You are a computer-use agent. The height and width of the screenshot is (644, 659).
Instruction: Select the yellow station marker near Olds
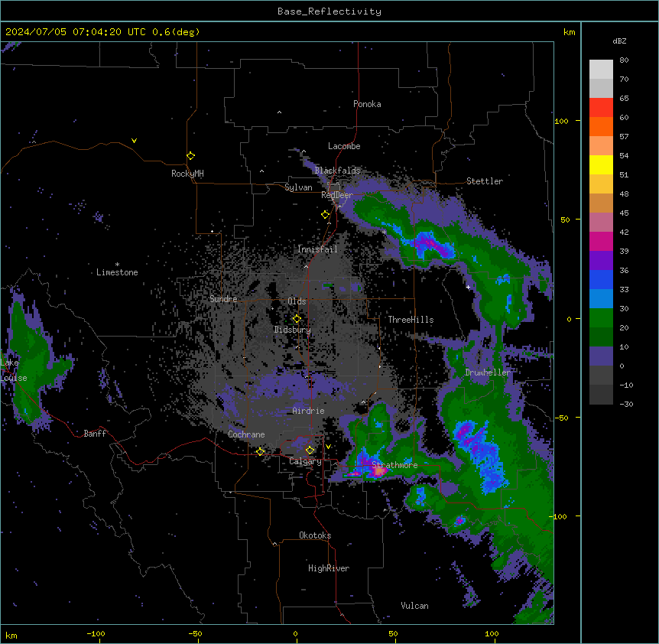(x=297, y=319)
